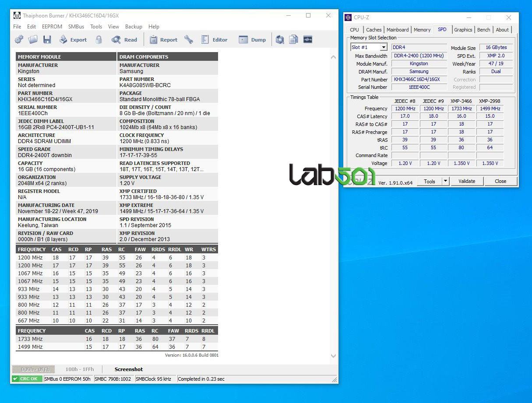Open the arrow dropdown beside CPU-Z Tools button
The image size is (532, 403).
[x=445, y=181]
